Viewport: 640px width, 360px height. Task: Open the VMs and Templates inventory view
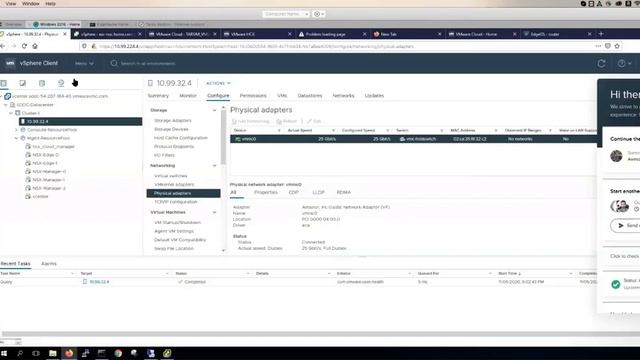tap(22, 83)
